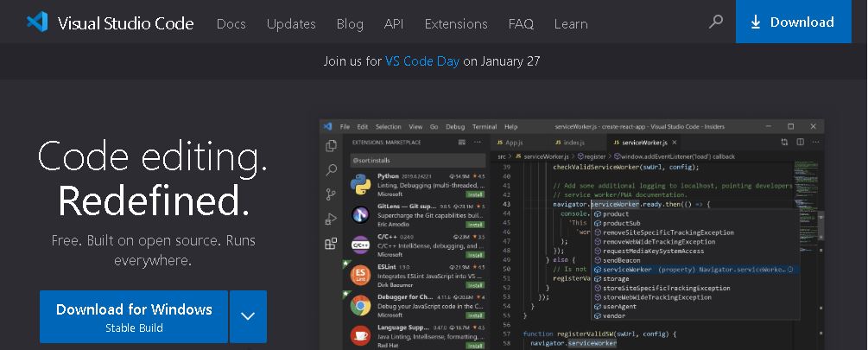Click Download for Windows Stable Build
Image resolution: width=868 pixels, height=350 pixels.
point(134,316)
